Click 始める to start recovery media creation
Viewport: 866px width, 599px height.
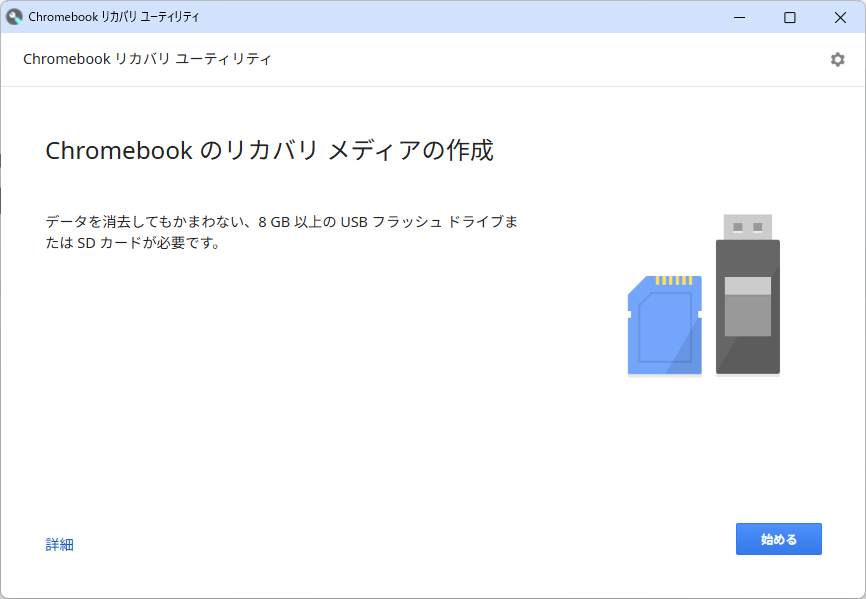778,539
